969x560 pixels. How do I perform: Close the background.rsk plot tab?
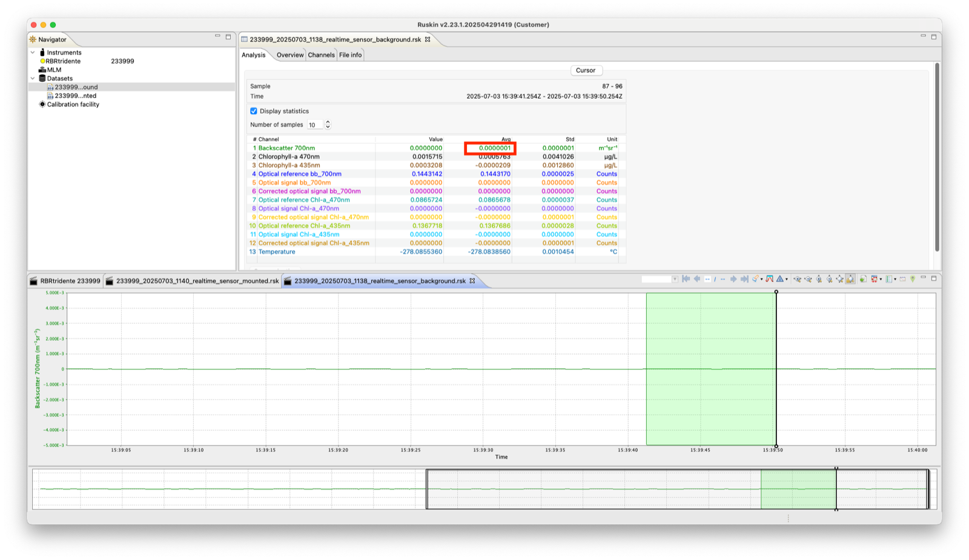click(472, 281)
